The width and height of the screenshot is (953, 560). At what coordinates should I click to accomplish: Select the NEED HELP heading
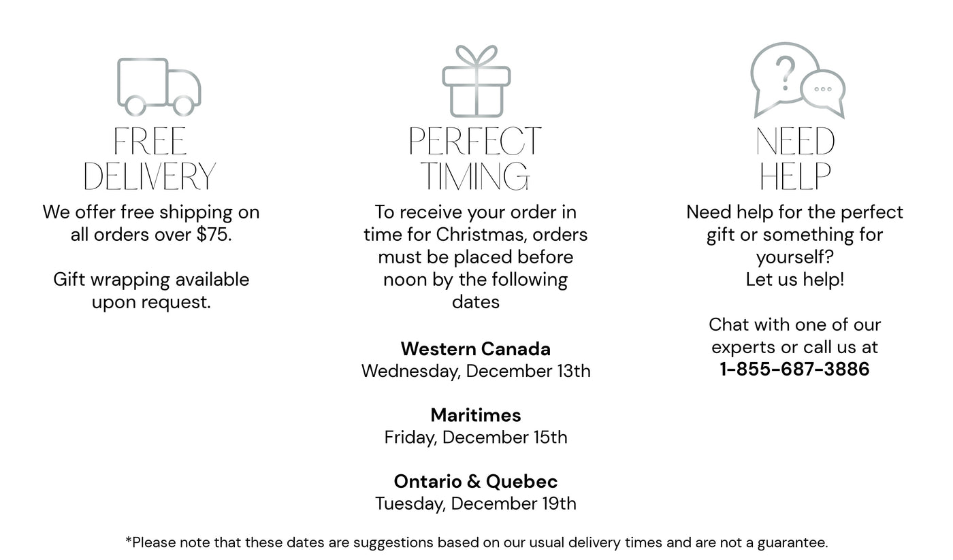[795, 159]
